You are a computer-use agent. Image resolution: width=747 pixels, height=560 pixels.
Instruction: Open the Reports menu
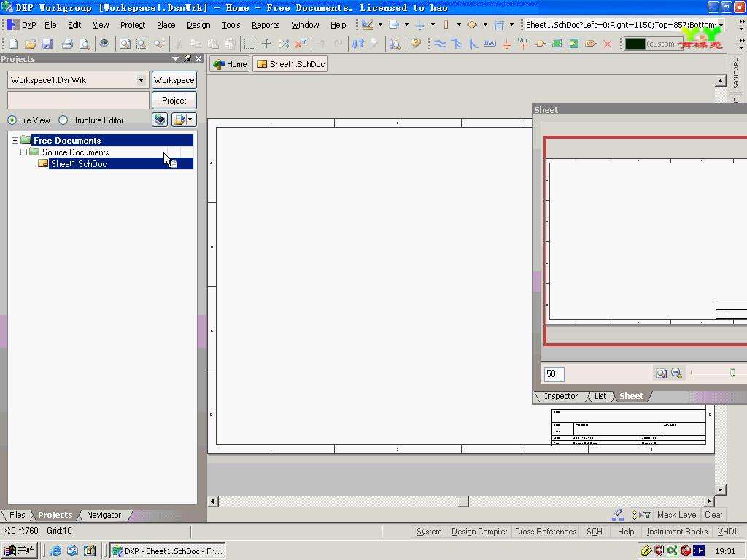coord(266,25)
